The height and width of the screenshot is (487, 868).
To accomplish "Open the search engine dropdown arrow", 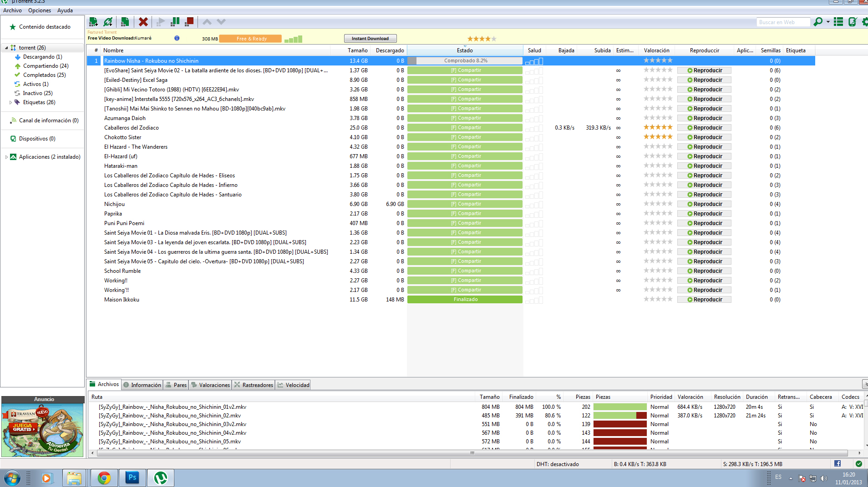I will click(x=828, y=22).
